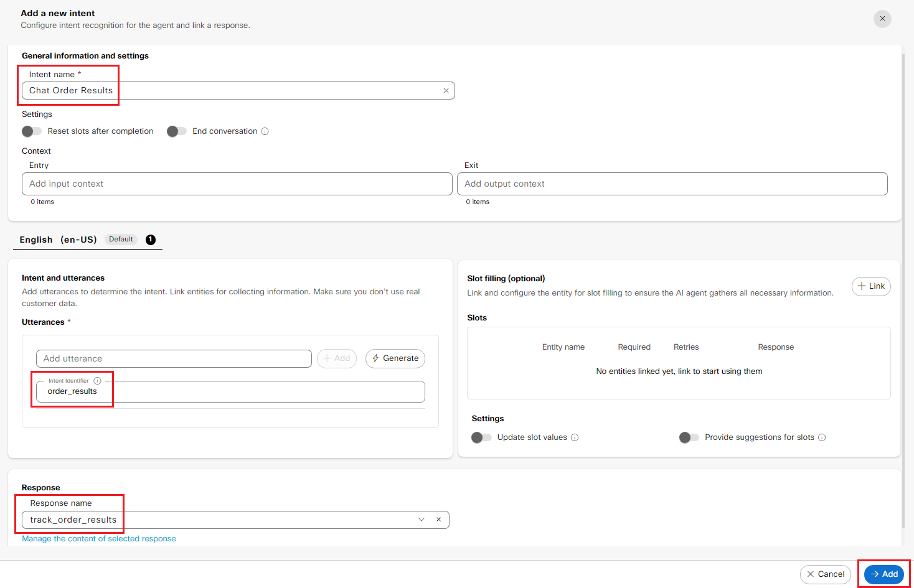Viewport: 914px width, 588px height.
Task: Select the English (en-US) language tab
Action: pos(58,240)
